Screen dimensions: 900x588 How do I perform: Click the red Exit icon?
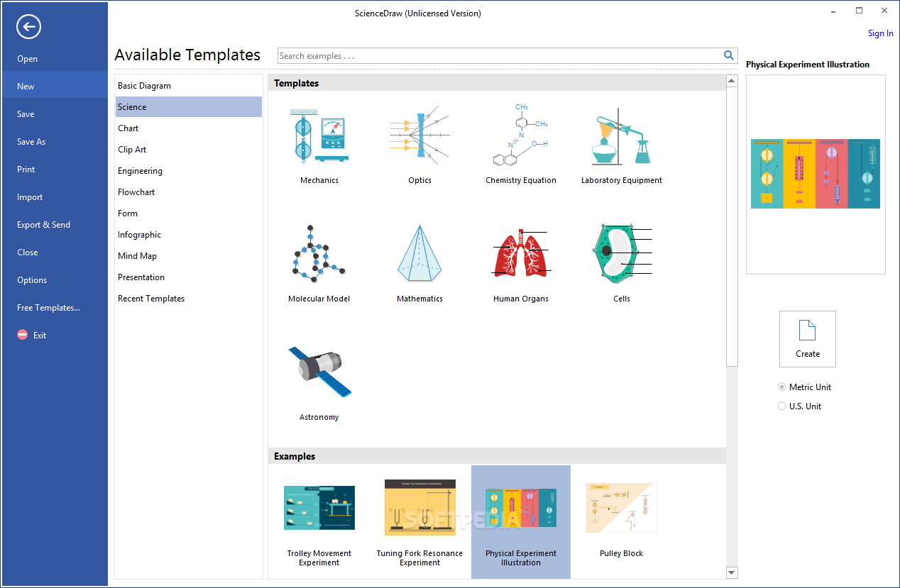(x=23, y=335)
